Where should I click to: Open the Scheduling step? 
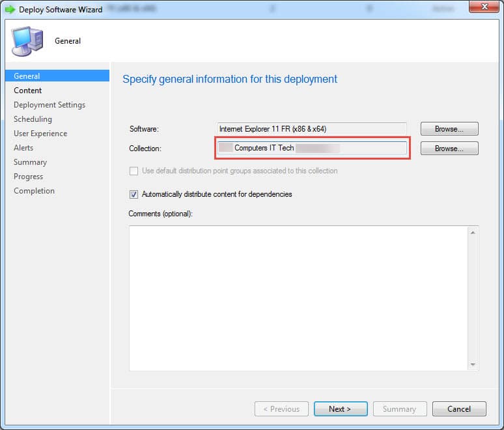[33, 119]
